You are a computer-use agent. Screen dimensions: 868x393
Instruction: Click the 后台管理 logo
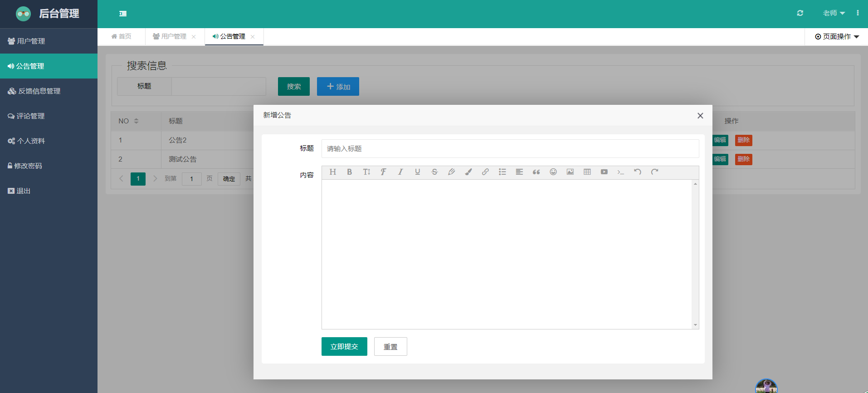48,14
